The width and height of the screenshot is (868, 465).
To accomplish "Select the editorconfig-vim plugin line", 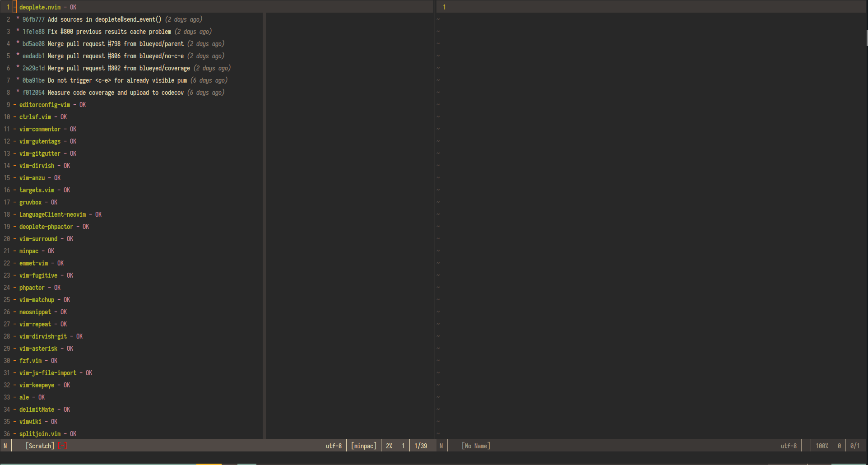I will coord(50,105).
